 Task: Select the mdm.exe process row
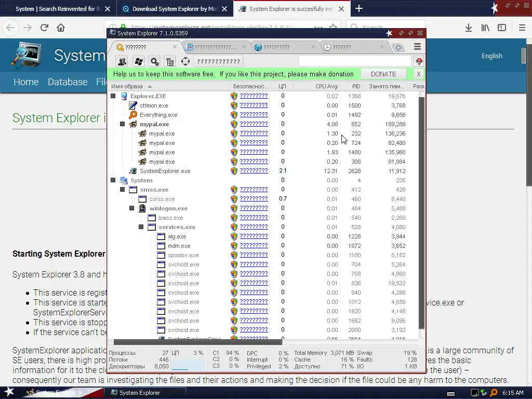[x=262, y=246]
